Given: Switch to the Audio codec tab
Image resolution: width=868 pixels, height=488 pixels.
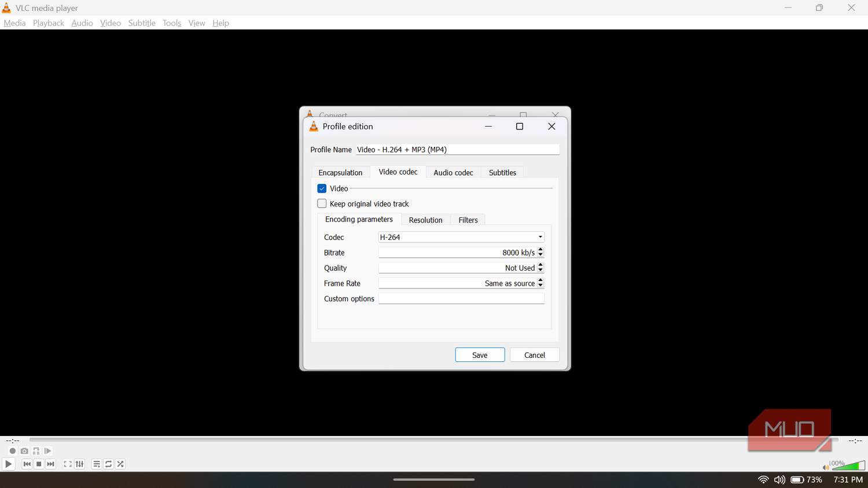Looking at the screenshot, I should tap(453, 172).
